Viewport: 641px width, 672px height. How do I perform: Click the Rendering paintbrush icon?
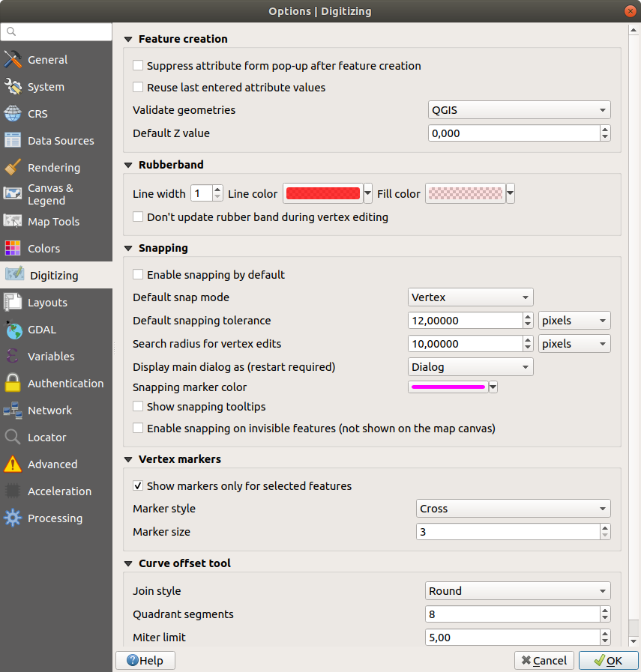(13, 168)
